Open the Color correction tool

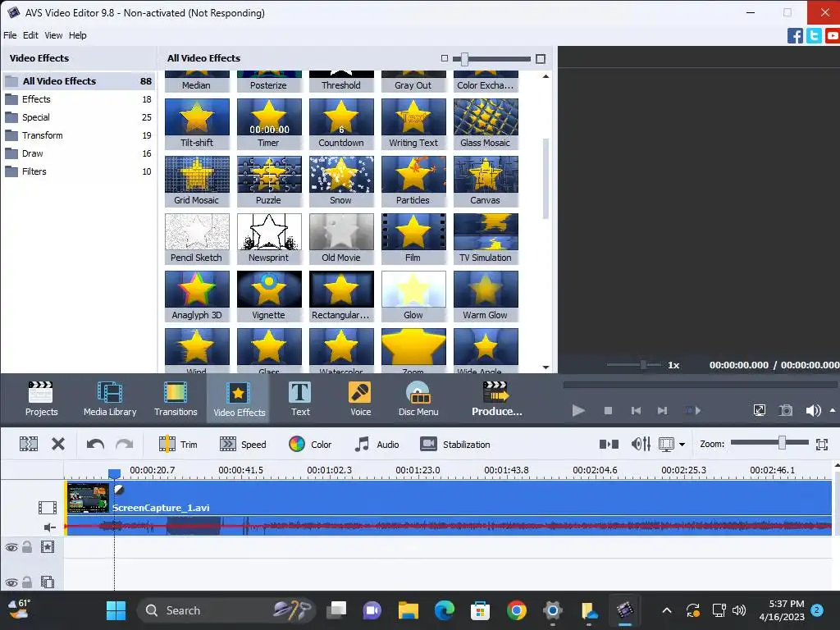click(x=310, y=444)
